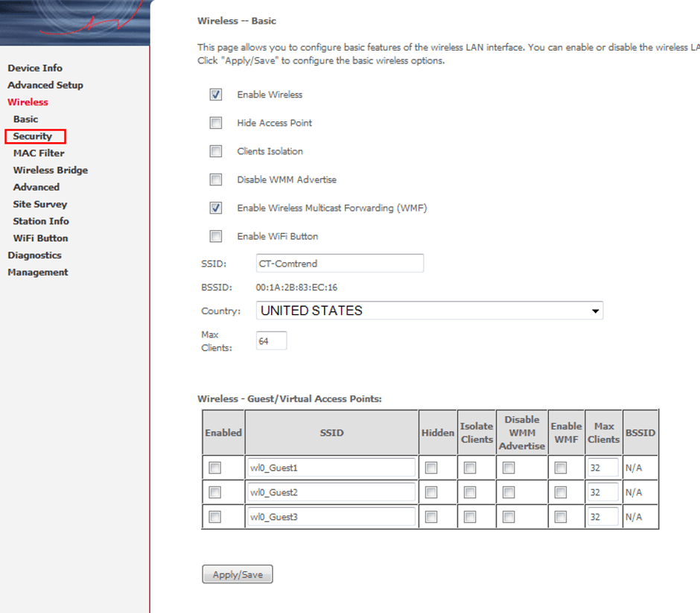
Task: Check Enable WiFi Button
Action: (x=215, y=236)
